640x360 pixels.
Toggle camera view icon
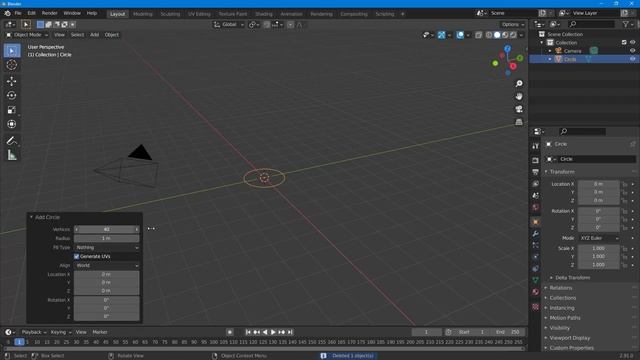point(519,109)
